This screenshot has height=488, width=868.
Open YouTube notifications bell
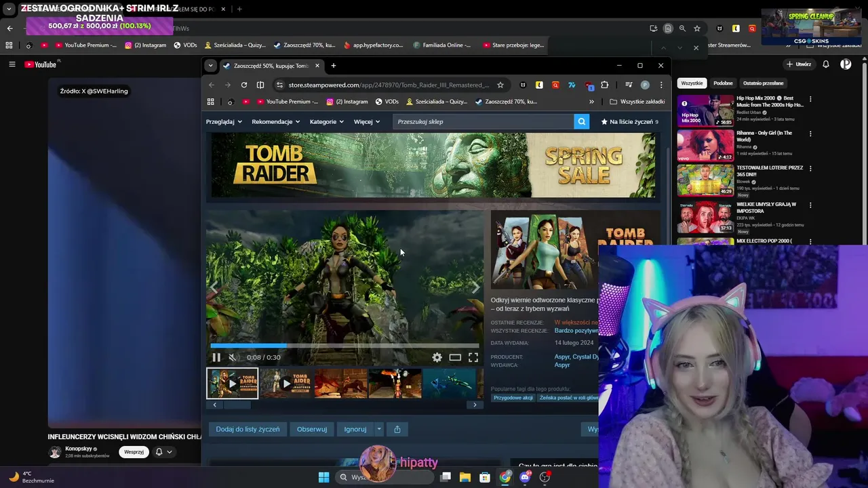(x=826, y=64)
